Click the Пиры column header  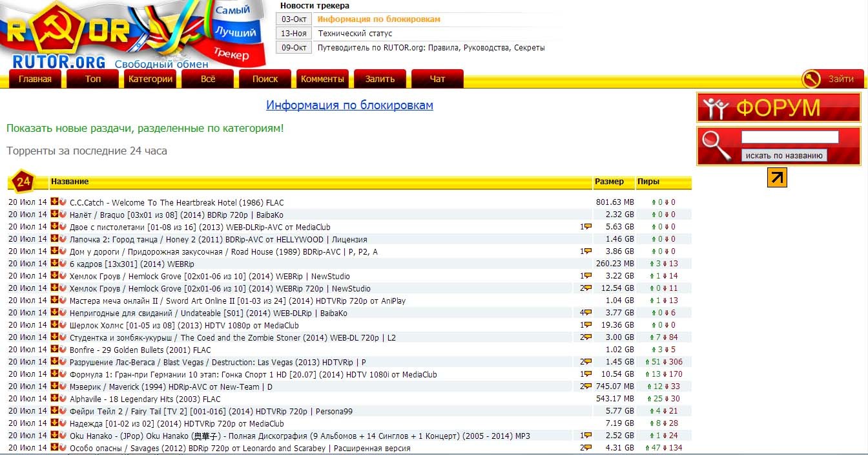(648, 182)
